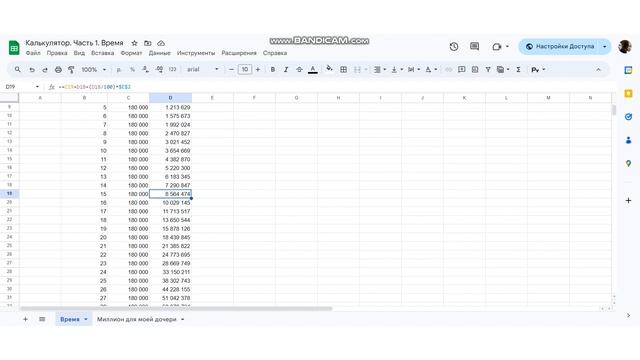This screenshot has height=360, width=640.
Task: Show the all sheets list
Action: [x=42, y=319]
